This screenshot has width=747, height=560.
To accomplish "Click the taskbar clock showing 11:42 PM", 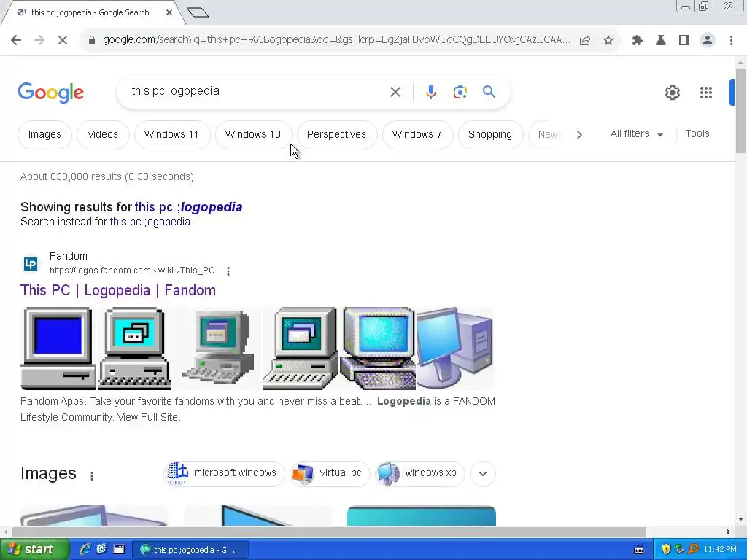I will click(720, 549).
